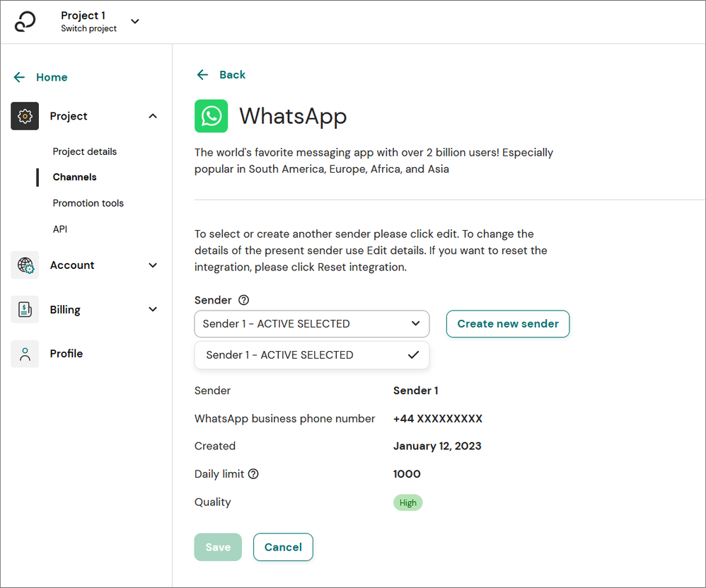This screenshot has width=706, height=588.
Task: Click the Daily limit label
Action: point(219,473)
